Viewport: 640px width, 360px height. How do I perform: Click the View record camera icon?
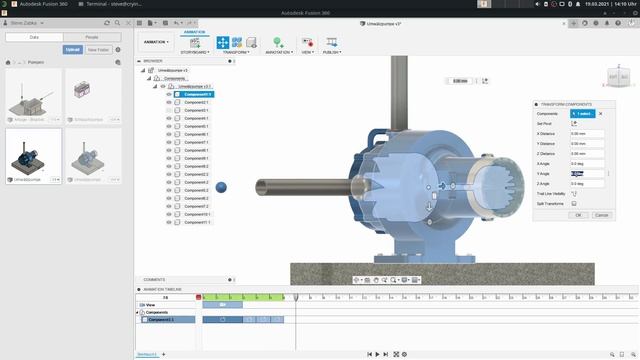tap(307, 42)
